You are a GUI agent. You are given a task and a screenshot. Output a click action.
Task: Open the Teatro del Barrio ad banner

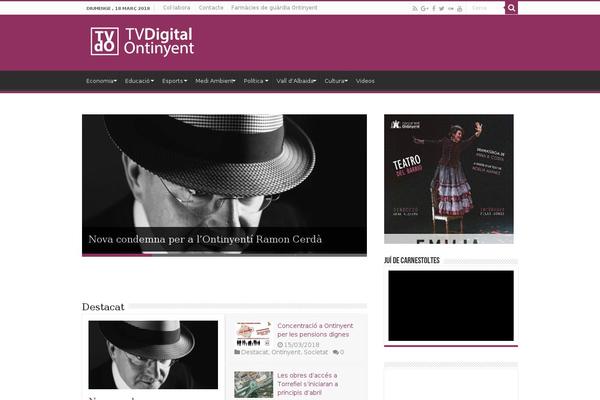pyautogui.click(x=449, y=179)
